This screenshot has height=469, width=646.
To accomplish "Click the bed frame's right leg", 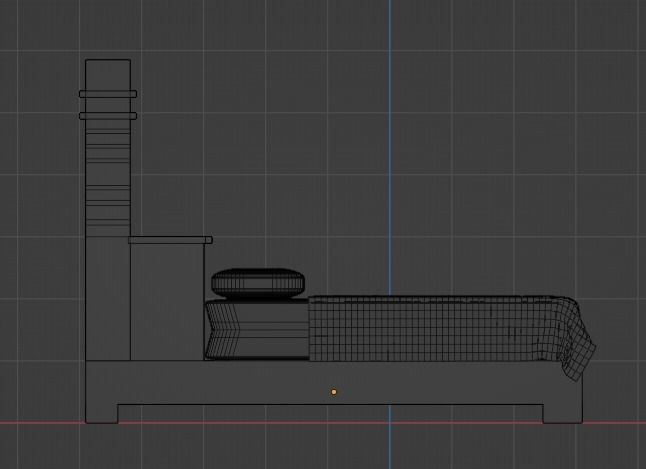I will (563, 413).
